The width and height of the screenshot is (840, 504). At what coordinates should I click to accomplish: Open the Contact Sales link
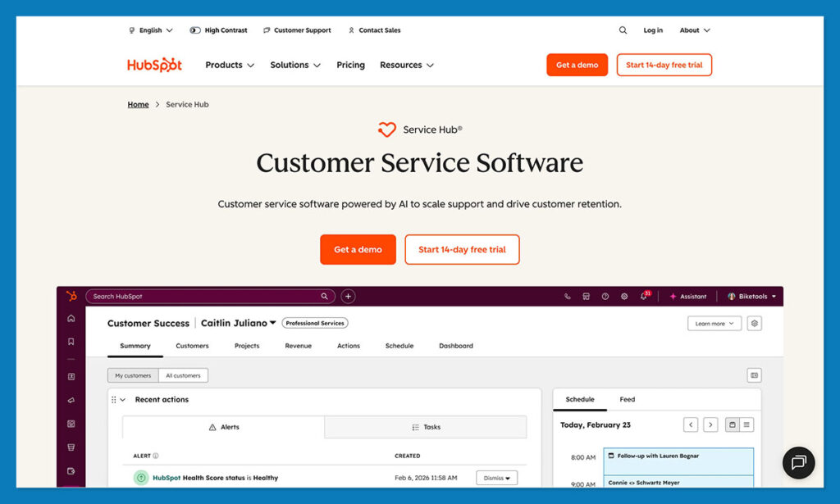[374, 30]
